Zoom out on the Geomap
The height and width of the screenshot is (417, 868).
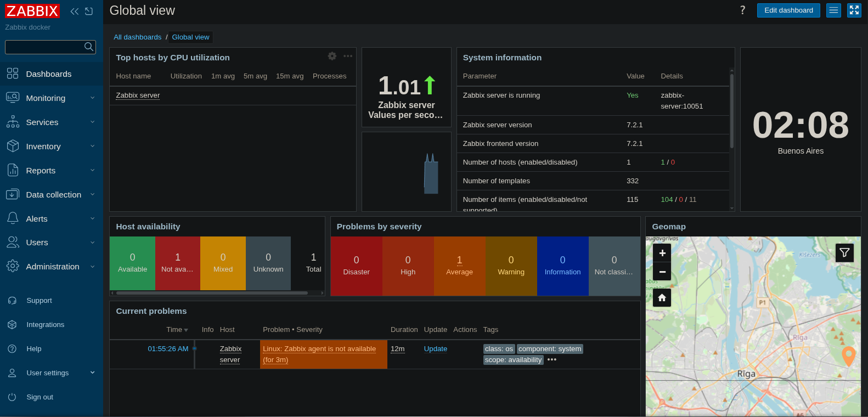(x=662, y=272)
